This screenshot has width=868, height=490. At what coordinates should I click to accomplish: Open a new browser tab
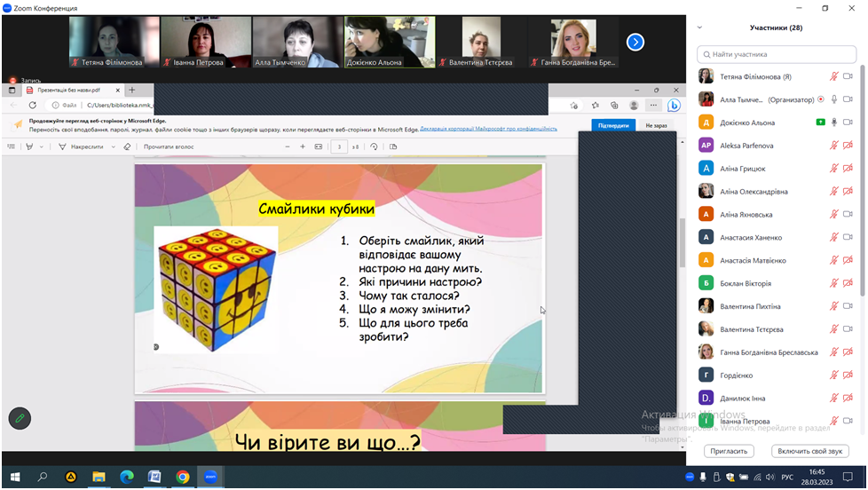132,90
